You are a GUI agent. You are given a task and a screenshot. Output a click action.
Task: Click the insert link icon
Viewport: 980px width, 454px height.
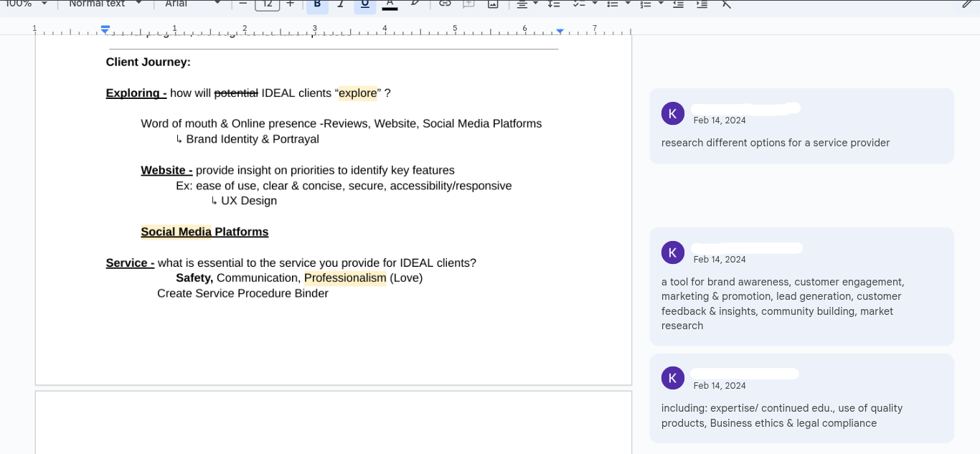(x=445, y=4)
